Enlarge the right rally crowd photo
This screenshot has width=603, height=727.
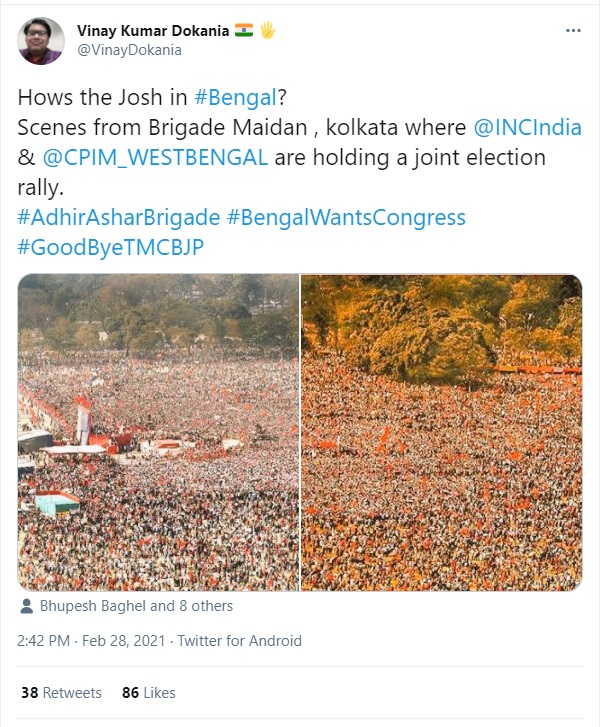point(441,432)
